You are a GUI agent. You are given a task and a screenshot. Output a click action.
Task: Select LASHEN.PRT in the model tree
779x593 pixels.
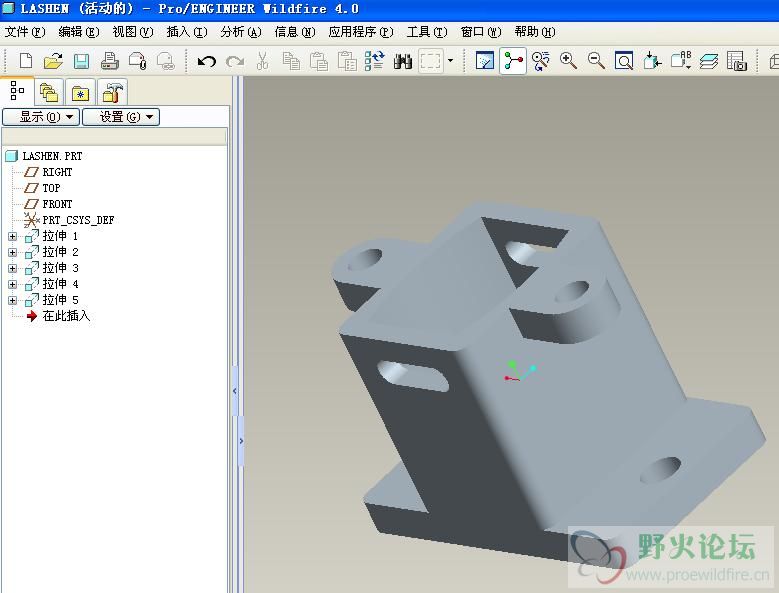tap(52, 156)
